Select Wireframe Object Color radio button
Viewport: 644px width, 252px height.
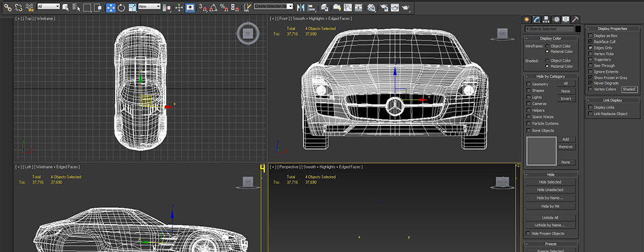coord(547,46)
